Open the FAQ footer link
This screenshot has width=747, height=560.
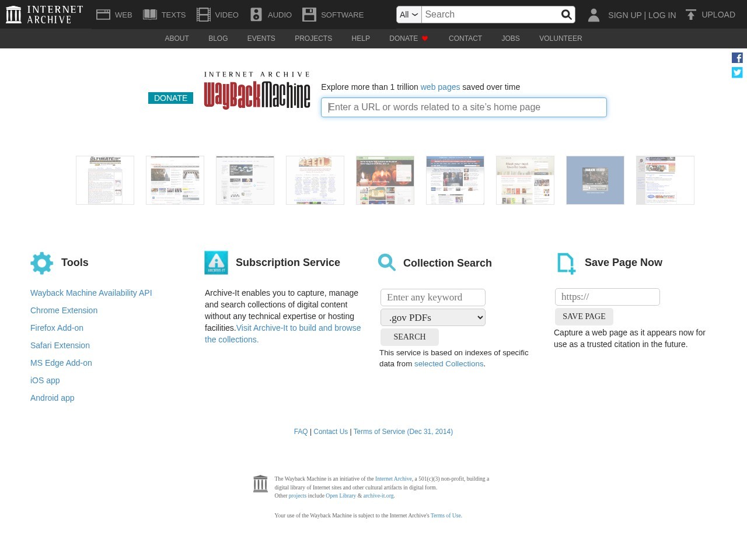click(x=301, y=432)
